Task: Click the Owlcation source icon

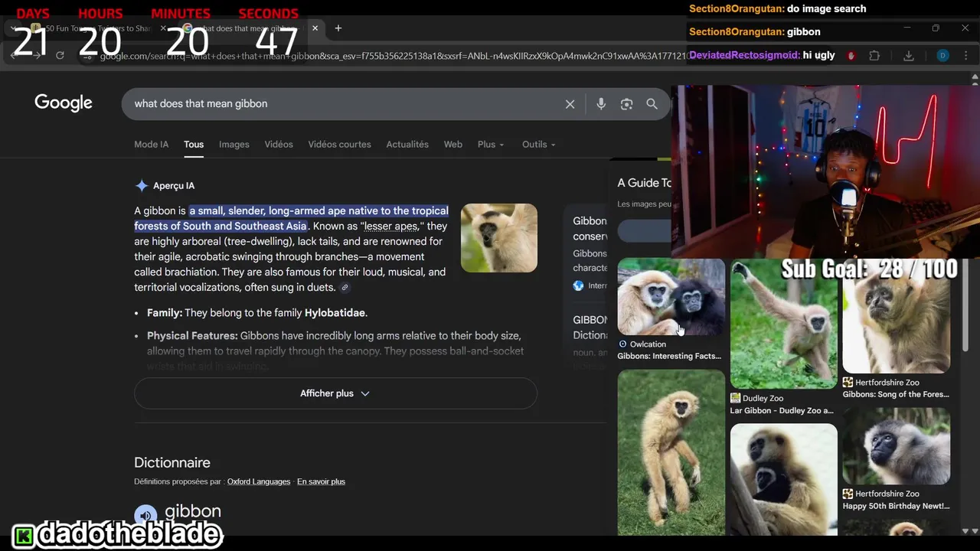Action: (x=622, y=344)
